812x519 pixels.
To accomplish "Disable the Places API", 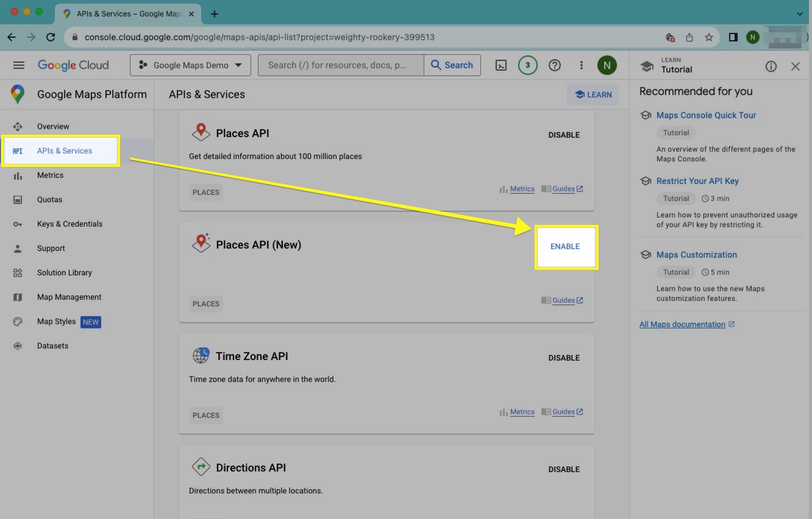I will pos(564,135).
